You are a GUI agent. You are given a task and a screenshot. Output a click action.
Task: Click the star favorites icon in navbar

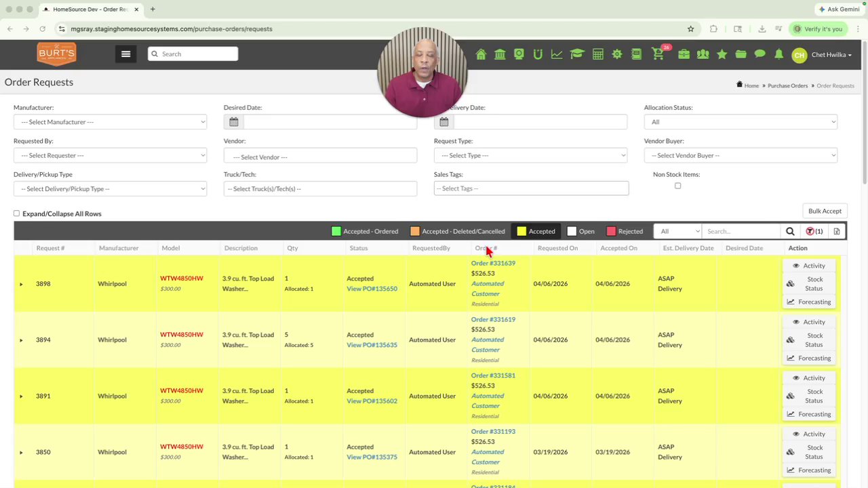pos(722,54)
